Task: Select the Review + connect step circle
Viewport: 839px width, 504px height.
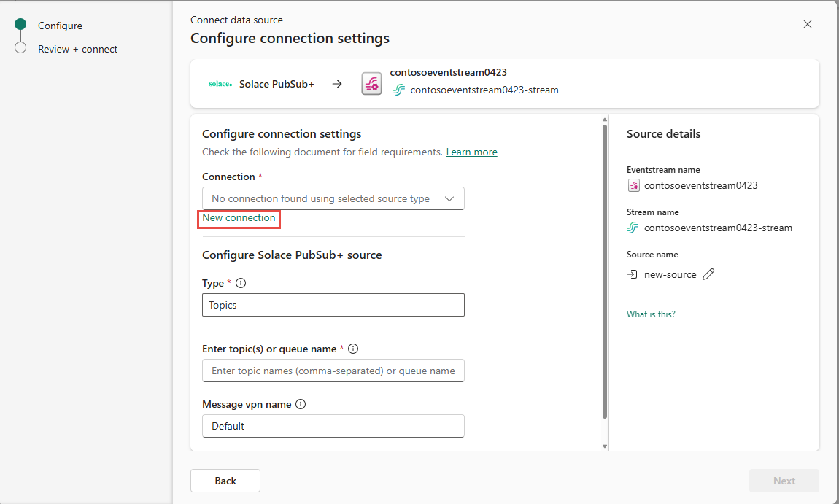Action: [x=20, y=47]
